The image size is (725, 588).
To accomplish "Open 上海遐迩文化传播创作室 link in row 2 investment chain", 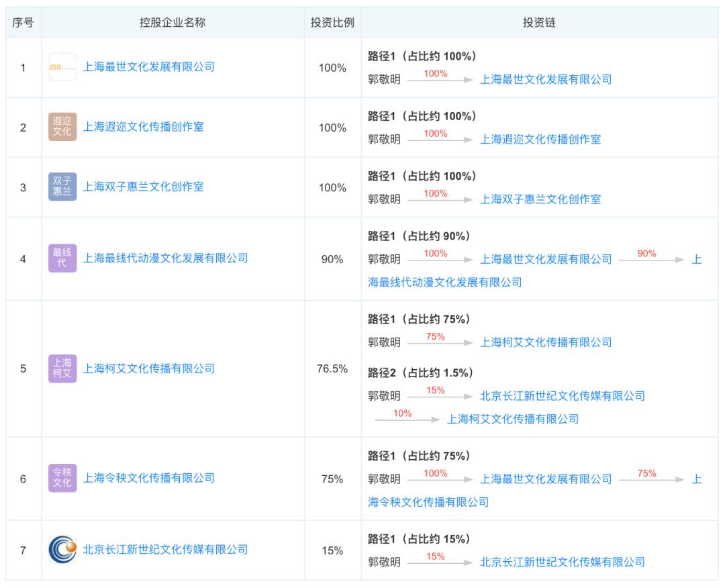I will tap(540, 139).
